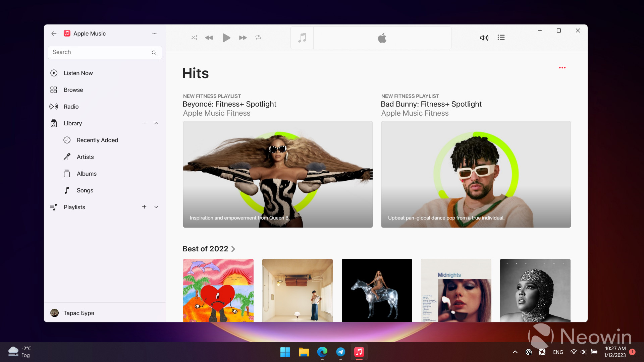This screenshot has width=644, height=362.
Task: Click the Best of 2022 see more link
Action: (233, 249)
